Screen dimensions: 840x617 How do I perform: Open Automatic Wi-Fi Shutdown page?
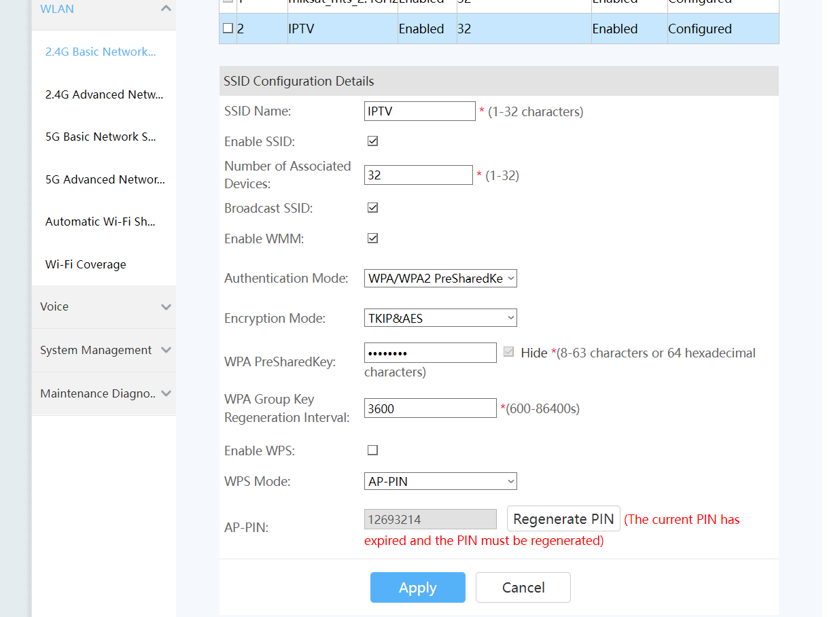101,222
